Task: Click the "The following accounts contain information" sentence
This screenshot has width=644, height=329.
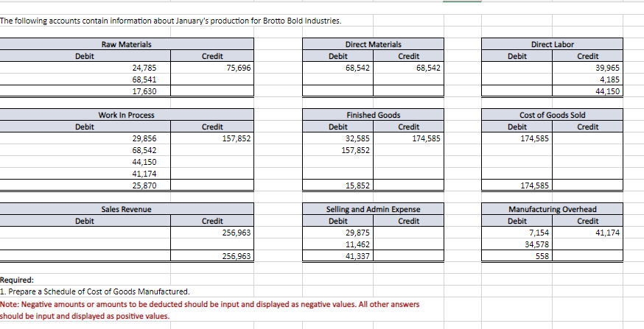Action: 170,21
